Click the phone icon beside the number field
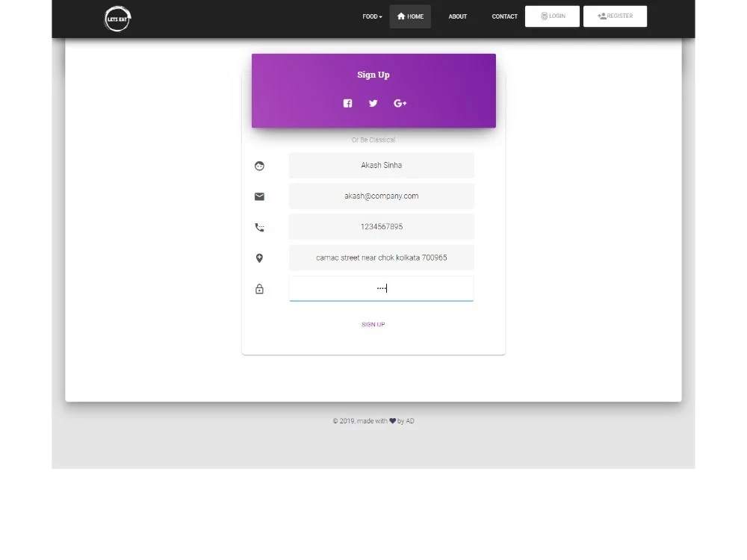Viewport: 747px width, 560px height. [x=259, y=227]
